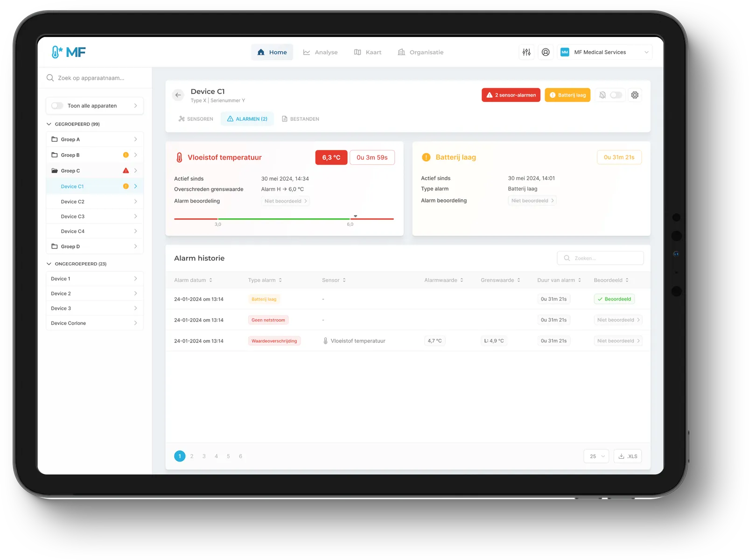Click green Beoordeeld badge in Batterij laag row
Viewport: 749px width, 560px height.
614,299
